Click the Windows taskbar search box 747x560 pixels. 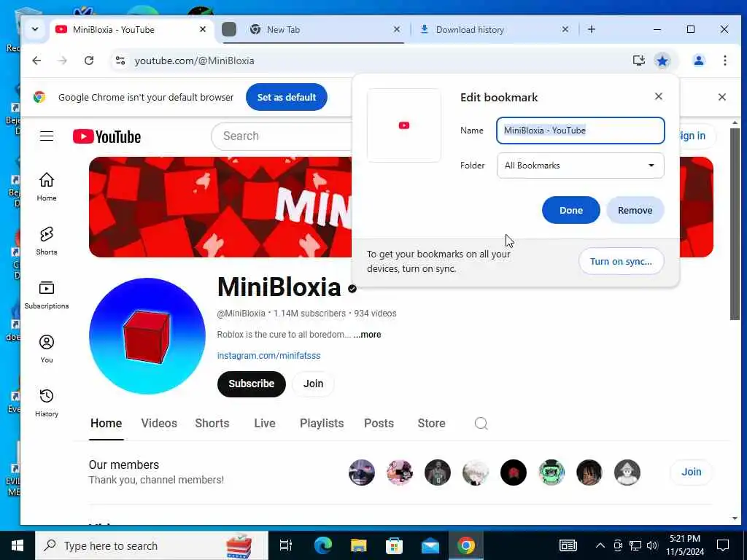(x=152, y=545)
